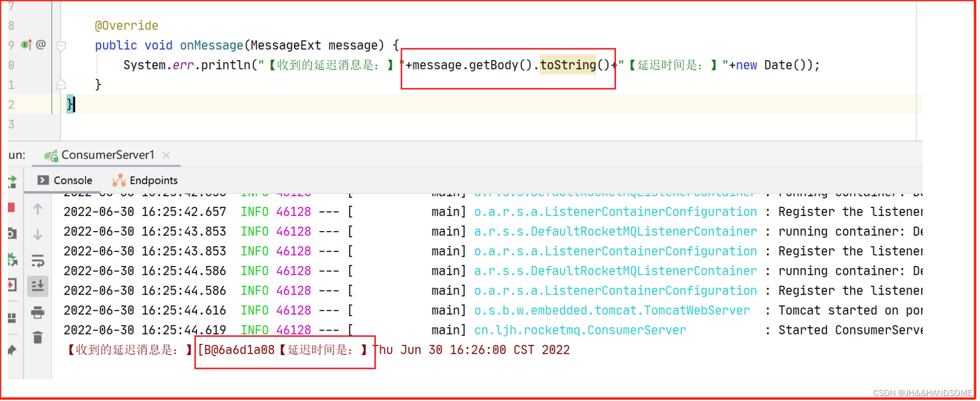The width and height of the screenshot is (980, 401).
Task: Click the restore layout icon
Action: pos(12,318)
